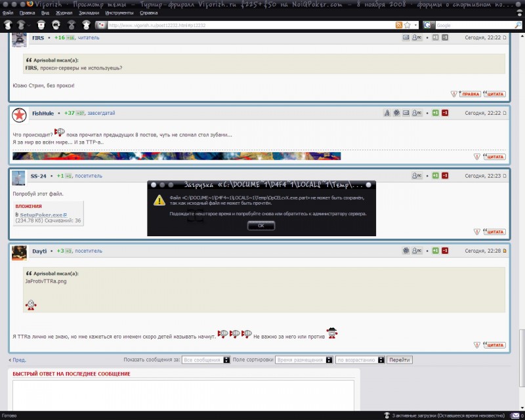Image resolution: width=525 pixels, height=420 pixels.
Task: Quote the SS-24 post with ЦИТАТА
Action: (495, 232)
